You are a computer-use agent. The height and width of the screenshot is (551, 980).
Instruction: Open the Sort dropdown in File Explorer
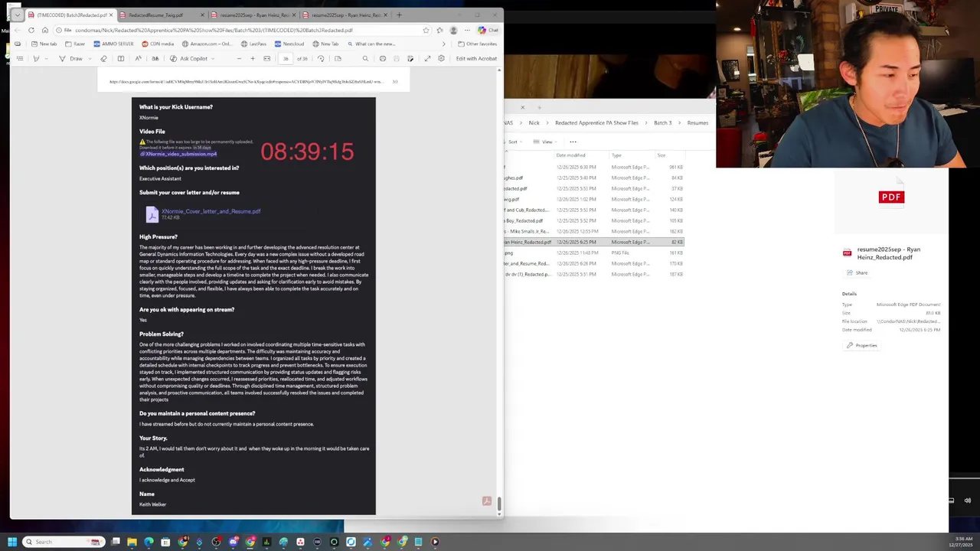(x=514, y=142)
